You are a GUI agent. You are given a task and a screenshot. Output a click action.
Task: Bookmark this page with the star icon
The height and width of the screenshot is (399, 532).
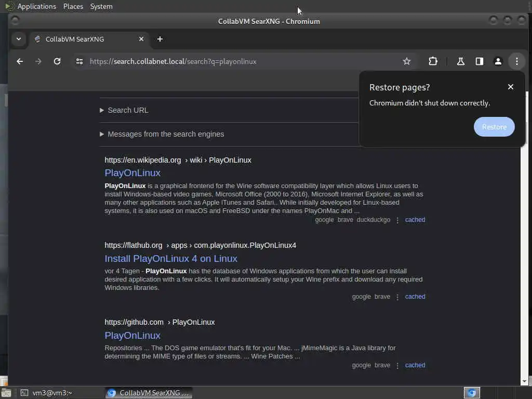[x=406, y=61]
